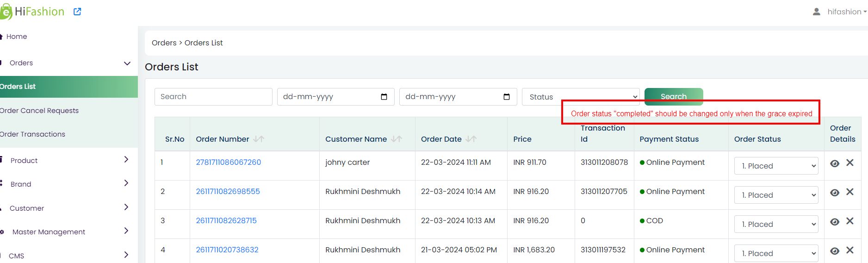Screen dimensions: 868x263
Task: Open calendar picker of first date field
Action: click(x=384, y=97)
